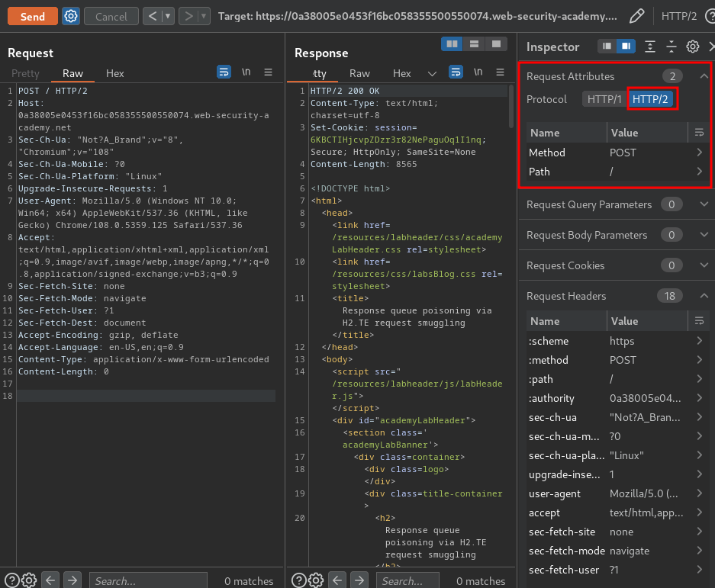The width and height of the screenshot is (715, 588).
Task: Open the Request Hex tab
Action: [x=115, y=73]
